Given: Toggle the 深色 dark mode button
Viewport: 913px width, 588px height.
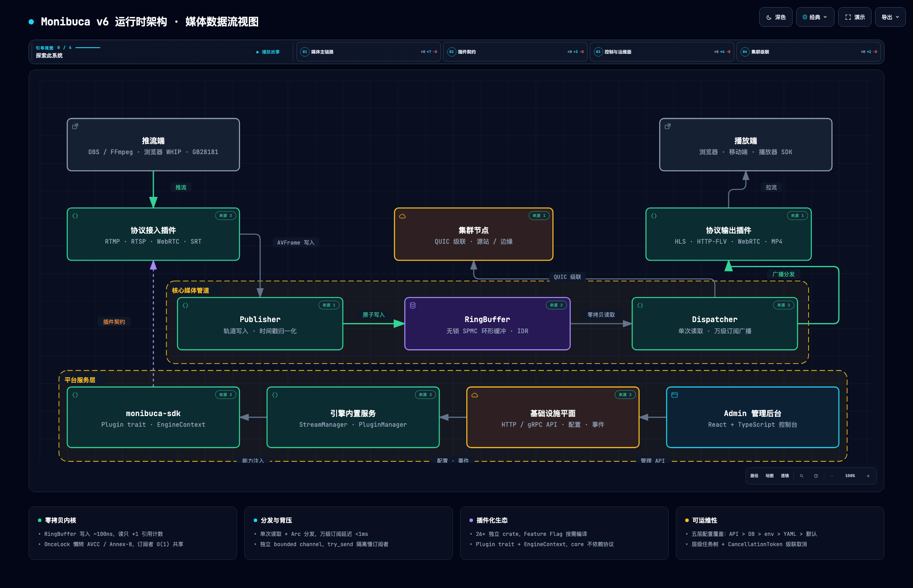Looking at the screenshot, I should coord(776,17).
